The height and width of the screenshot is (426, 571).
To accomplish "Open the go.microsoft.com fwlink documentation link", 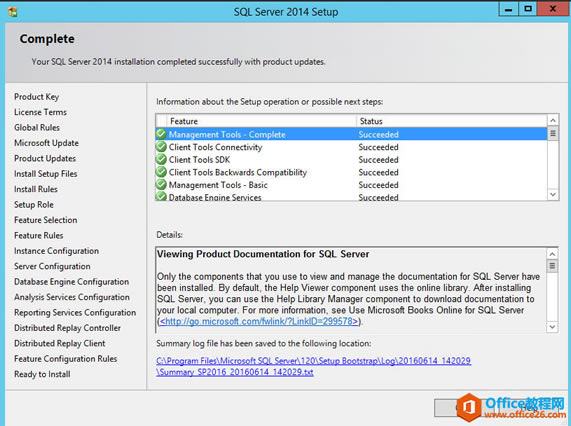I will pyautogui.click(x=259, y=321).
